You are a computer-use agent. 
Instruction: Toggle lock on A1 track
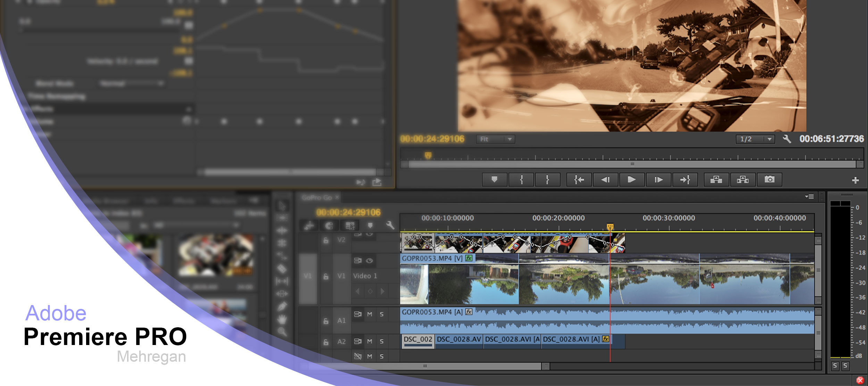pos(326,321)
